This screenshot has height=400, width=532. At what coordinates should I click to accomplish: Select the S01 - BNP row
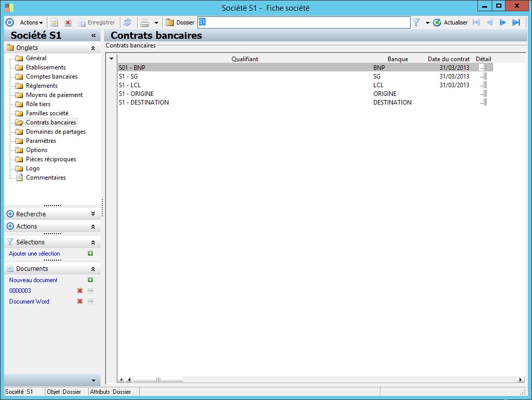click(x=305, y=67)
